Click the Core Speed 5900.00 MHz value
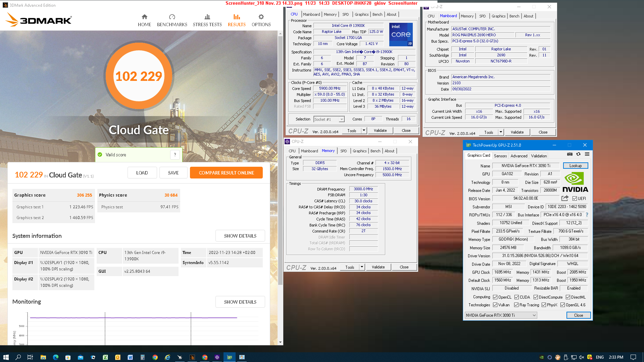 pyautogui.click(x=330, y=89)
